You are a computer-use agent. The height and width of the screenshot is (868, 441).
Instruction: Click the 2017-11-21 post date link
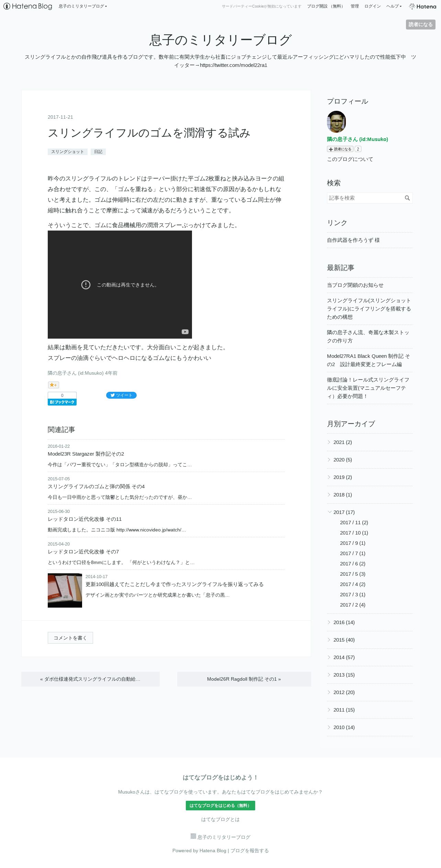tap(60, 117)
